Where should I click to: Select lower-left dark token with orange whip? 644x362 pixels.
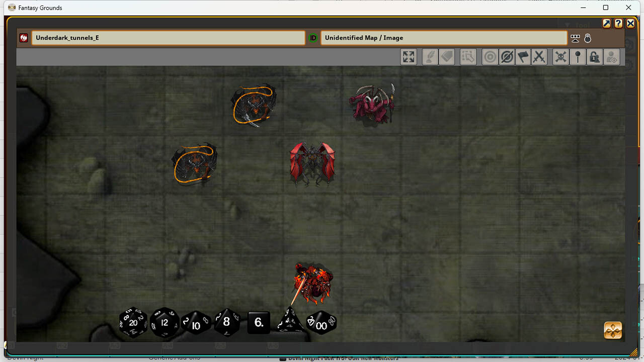(x=195, y=164)
